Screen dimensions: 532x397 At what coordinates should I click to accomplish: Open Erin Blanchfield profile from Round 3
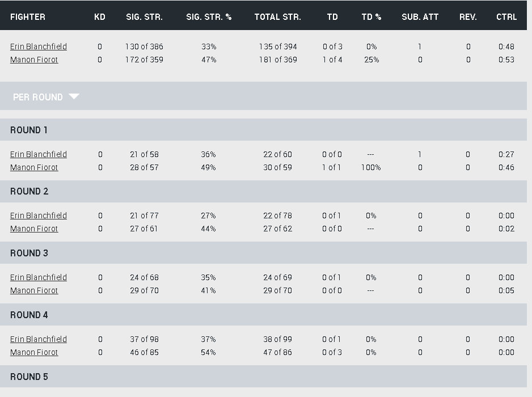[39, 277]
